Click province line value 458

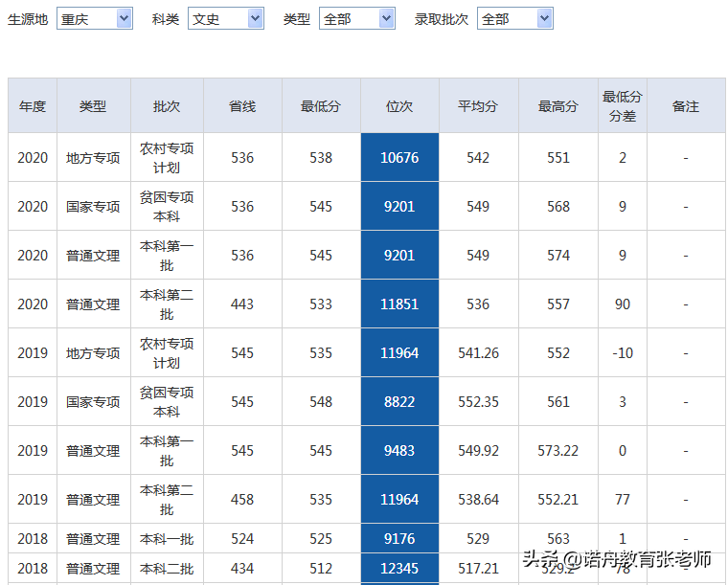tap(242, 500)
